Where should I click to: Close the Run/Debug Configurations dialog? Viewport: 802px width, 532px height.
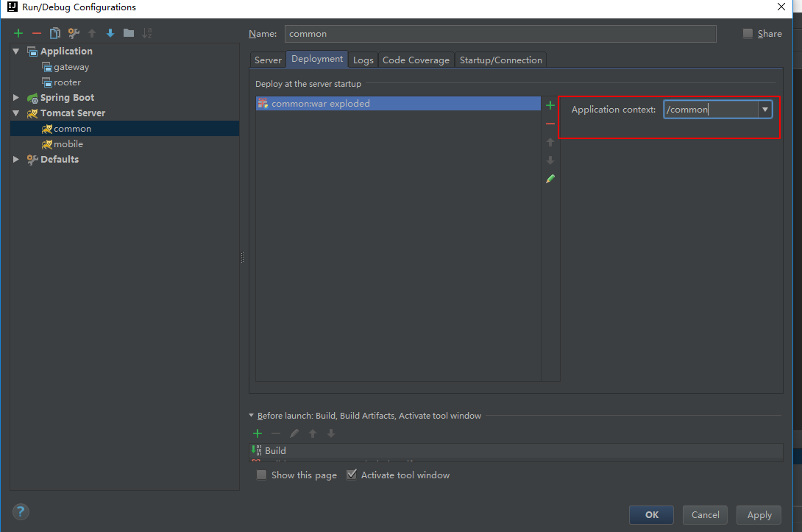781,7
